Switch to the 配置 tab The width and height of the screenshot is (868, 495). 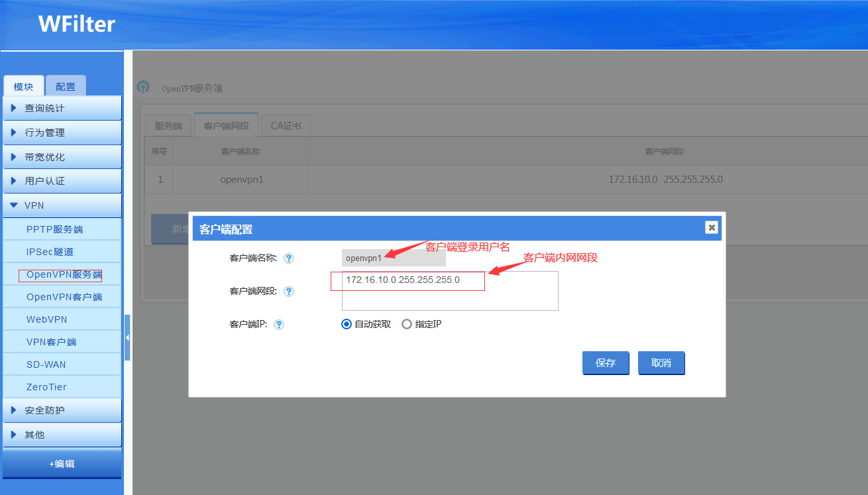pos(66,87)
